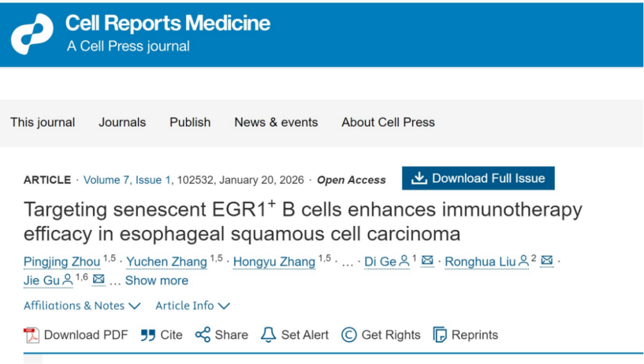Click the PDF icon beside Download PDF
The height and width of the screenshot is (364, 644).
click(31, 335)
